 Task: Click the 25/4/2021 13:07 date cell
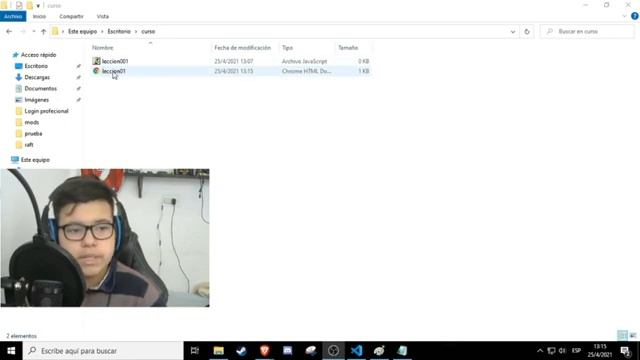pyautogui.click(x=233, y=61)
